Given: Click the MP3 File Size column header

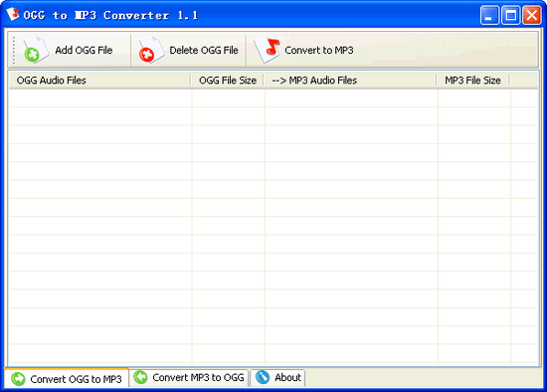Looking at the screenshot, I should pyautogui.click(x=473, y=81).
